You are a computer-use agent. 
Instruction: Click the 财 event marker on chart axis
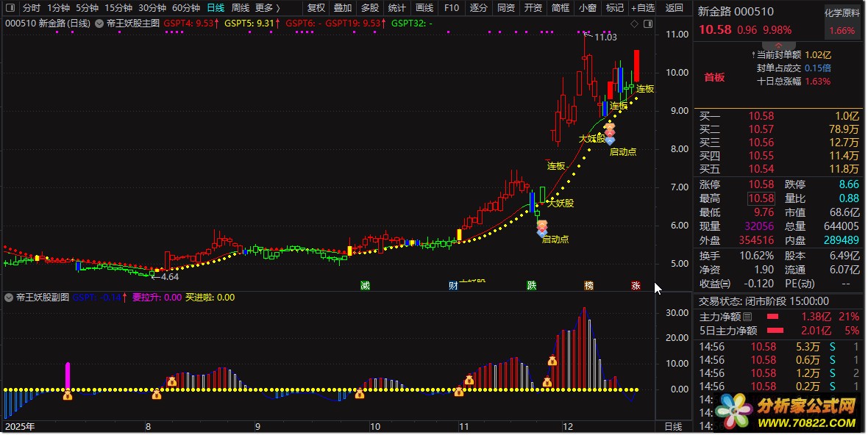(453, 285)
